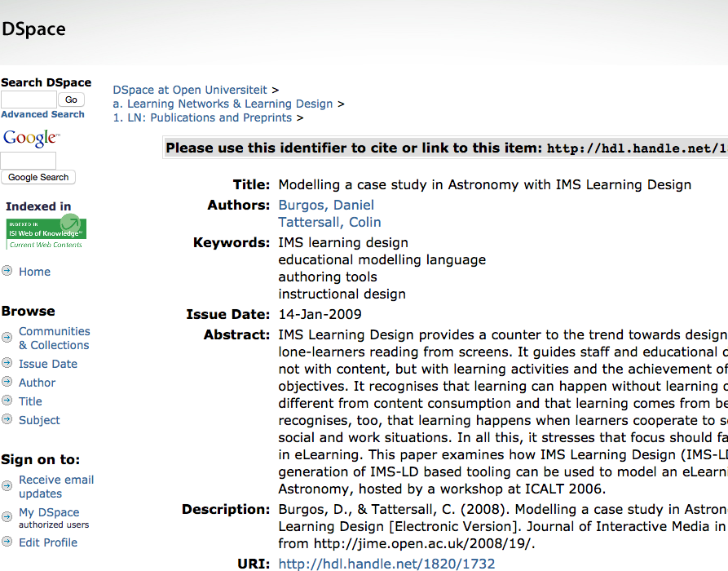Open author page for Tattersall, Colin
This screenshot has height=571, width=728.
[x=329, y=222]
